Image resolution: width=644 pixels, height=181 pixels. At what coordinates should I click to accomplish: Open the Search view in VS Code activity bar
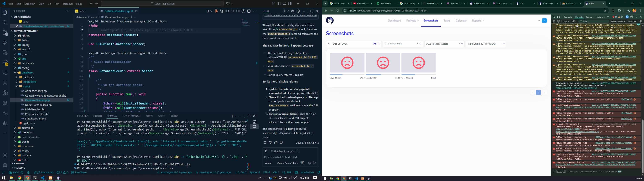pyautogui.click(x=5, y=22)
